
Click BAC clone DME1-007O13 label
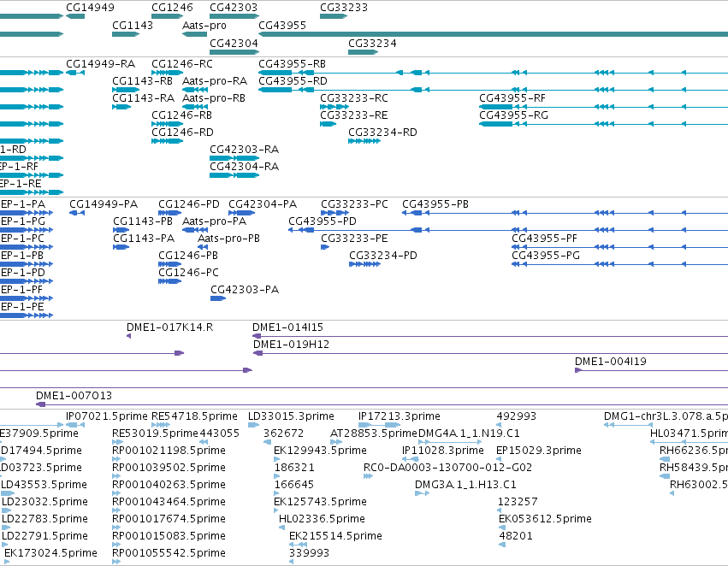tap(74, 396)
